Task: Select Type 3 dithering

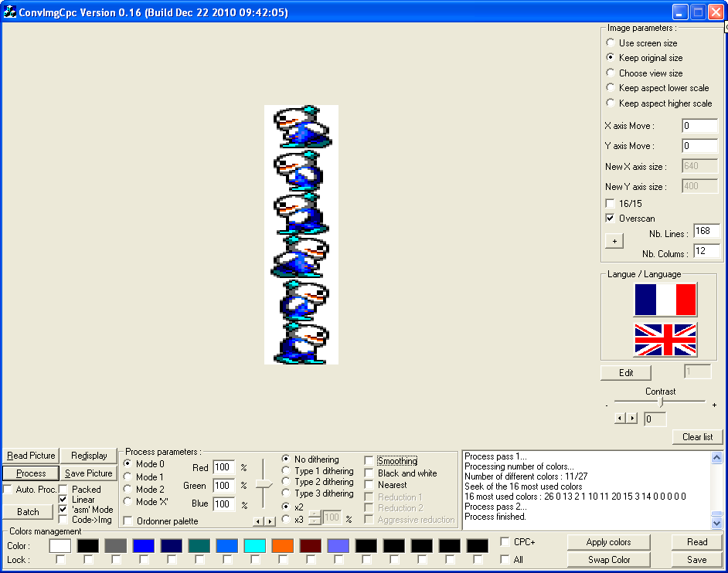Action: [x=286, y=493]
